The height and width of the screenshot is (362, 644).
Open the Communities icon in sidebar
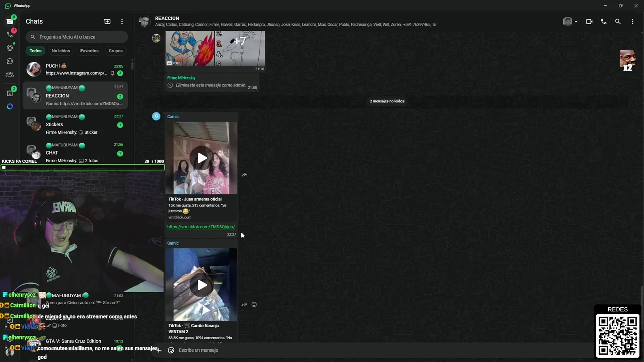pyautogui.click(x=10, y=74)
